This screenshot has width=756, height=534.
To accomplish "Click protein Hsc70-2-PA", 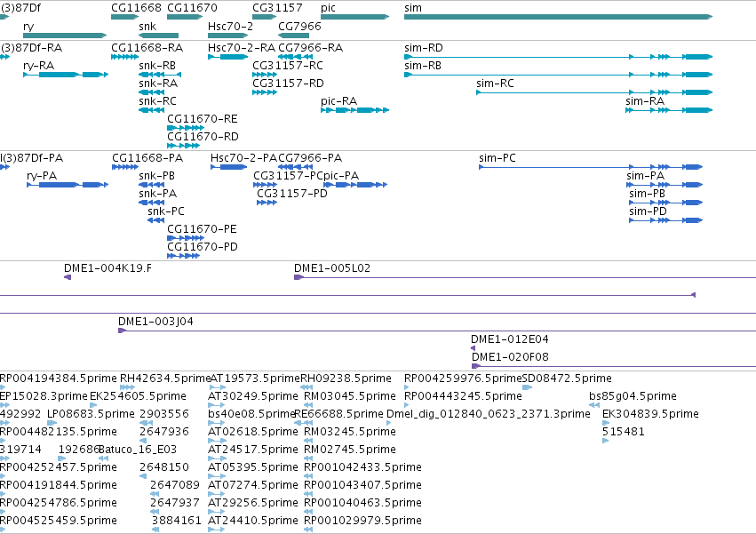I will click(229, 167).
